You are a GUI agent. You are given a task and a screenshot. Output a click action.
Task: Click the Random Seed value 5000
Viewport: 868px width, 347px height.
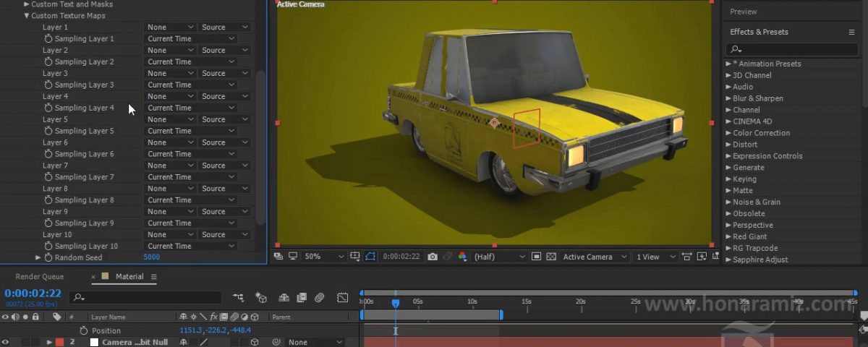(152, 257)
